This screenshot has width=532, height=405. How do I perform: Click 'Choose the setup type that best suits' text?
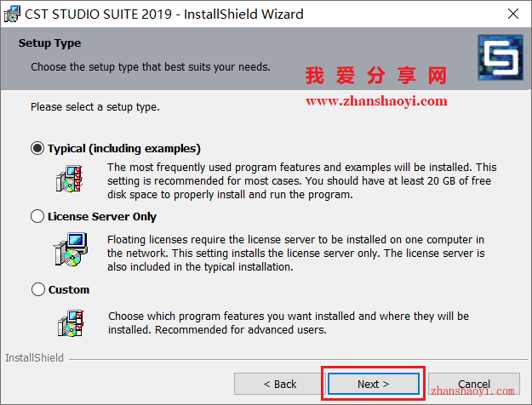[151, 67]
